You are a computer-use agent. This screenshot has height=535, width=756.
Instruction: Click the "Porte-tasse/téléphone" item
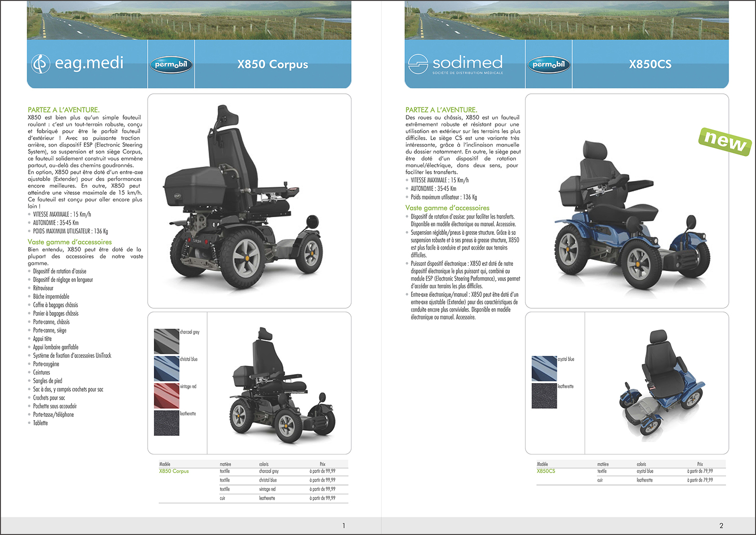53,414
